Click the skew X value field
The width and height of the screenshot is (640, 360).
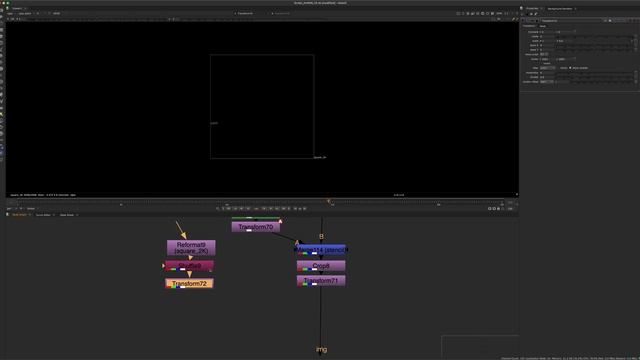547,45
